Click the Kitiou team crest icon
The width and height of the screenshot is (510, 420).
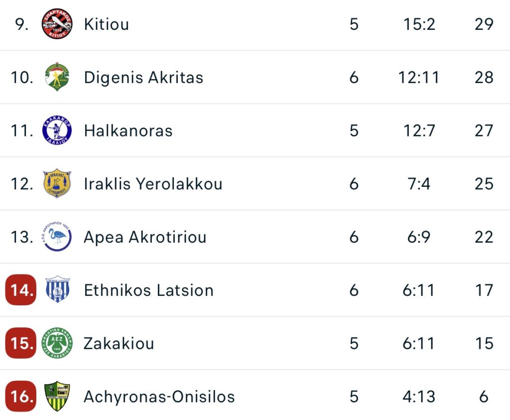[x=57, y=24]
